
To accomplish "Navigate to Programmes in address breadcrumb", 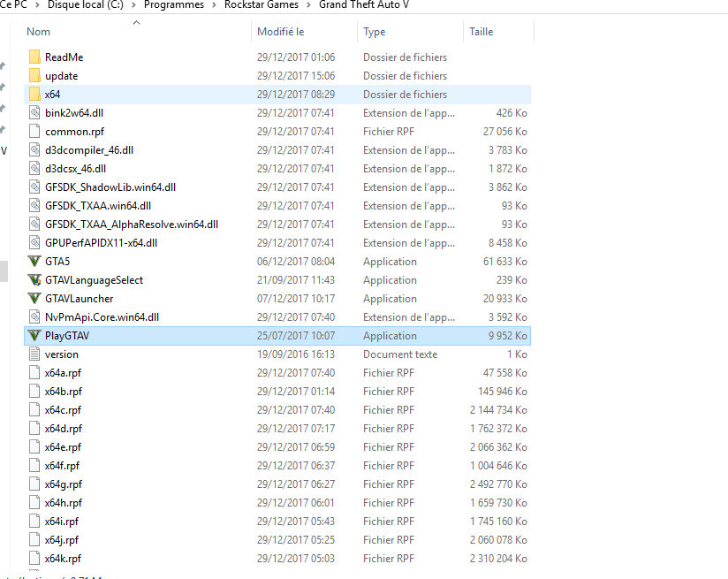I will click(x=174, y=5).
